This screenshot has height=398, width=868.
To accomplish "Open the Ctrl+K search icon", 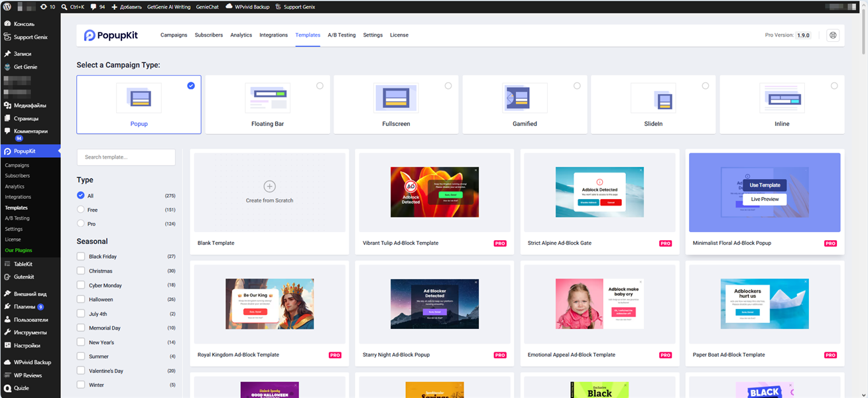I will tap(64, 7).
